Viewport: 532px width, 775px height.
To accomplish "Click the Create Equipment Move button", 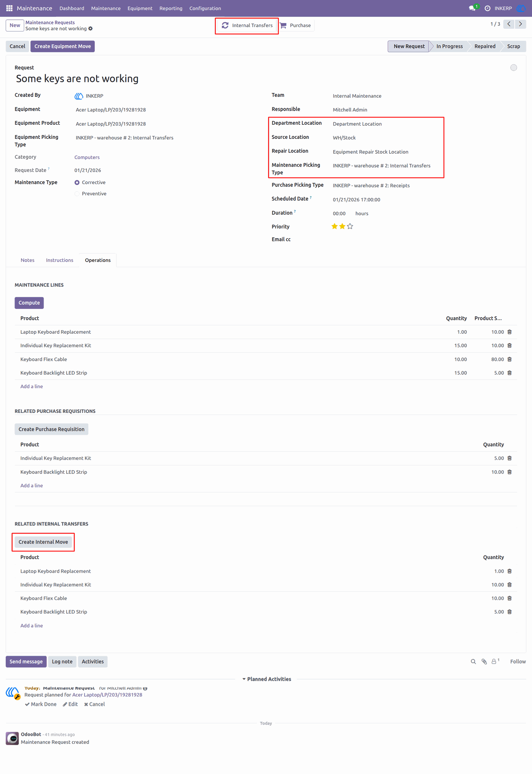I will tap(63, 46).
